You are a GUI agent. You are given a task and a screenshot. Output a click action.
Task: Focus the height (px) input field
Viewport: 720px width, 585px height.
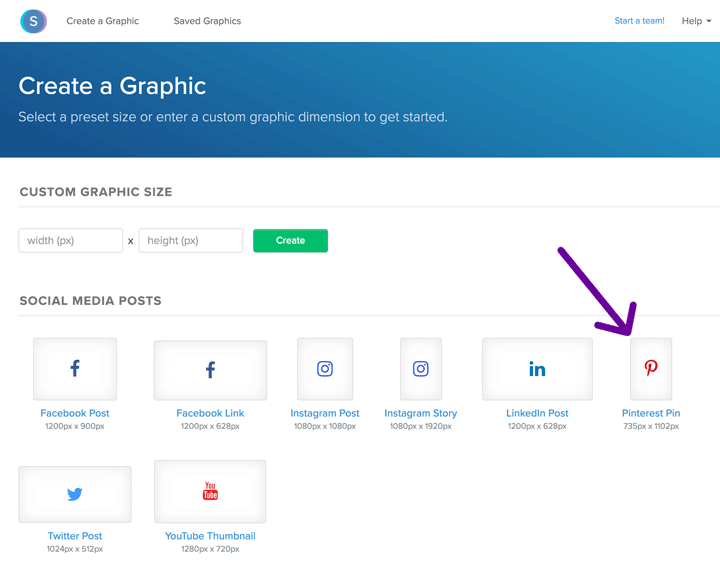(191, 240)
